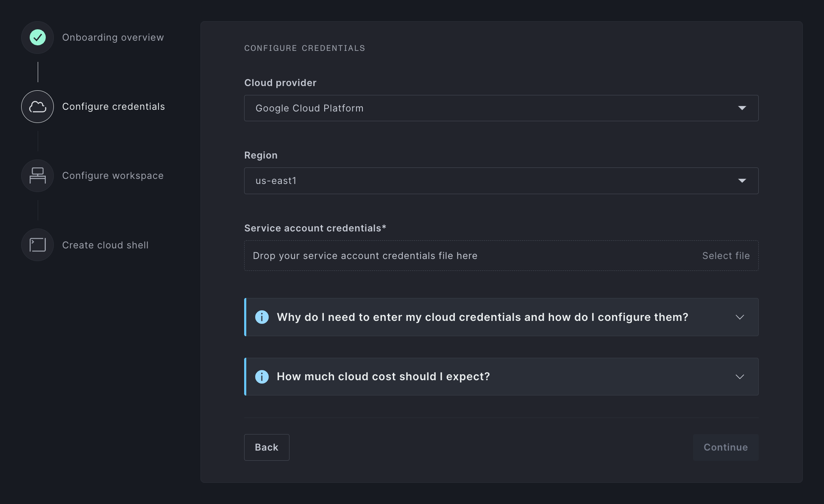
Task: Go to Onboarding overview step
Action: (x=113, y=37)
